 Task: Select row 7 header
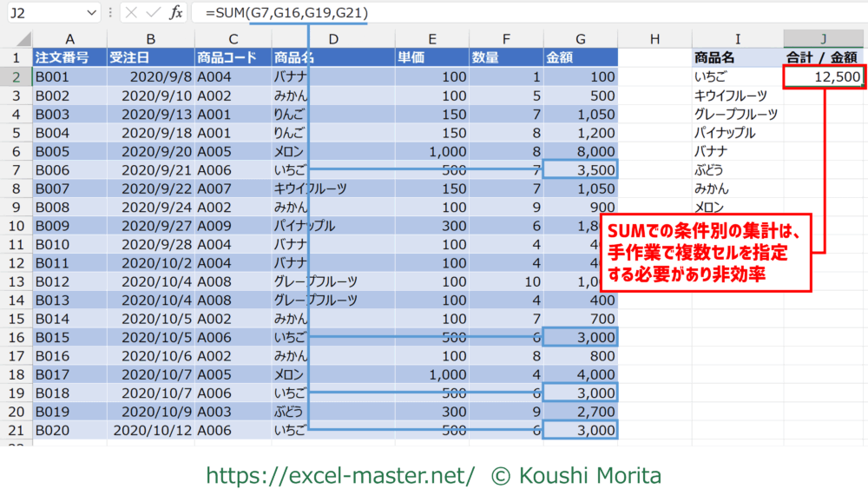coord(16,169)
